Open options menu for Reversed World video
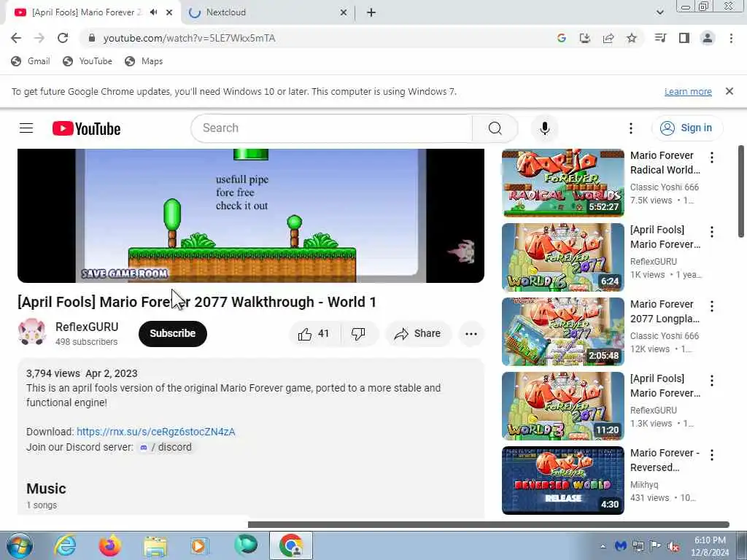This screenshot has width=747, height=560. click(712, 455)
